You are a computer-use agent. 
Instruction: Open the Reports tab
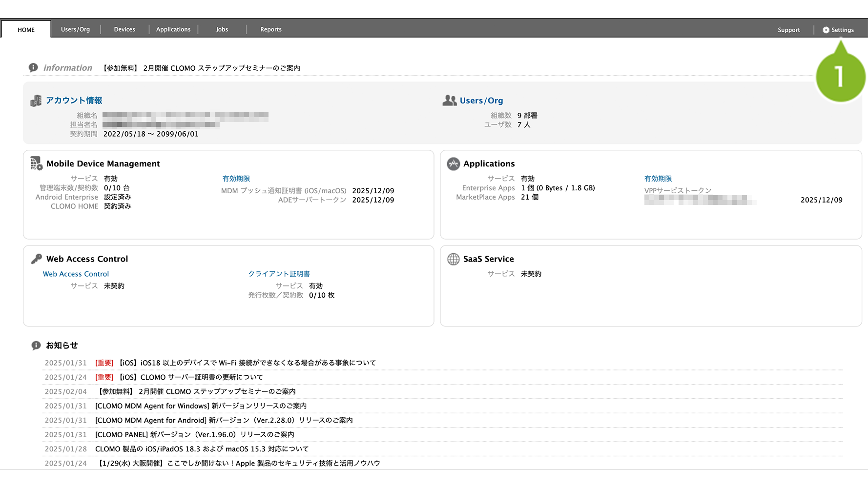tap(270, 29)
